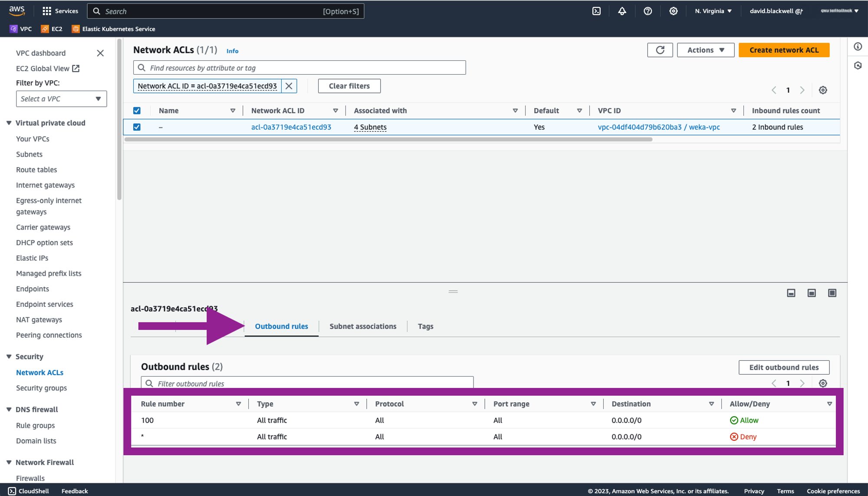The width and height of the screenshot is (868, 496).
Task: Open table preferences gear beside ACL pagination
Action: point(823,90)
